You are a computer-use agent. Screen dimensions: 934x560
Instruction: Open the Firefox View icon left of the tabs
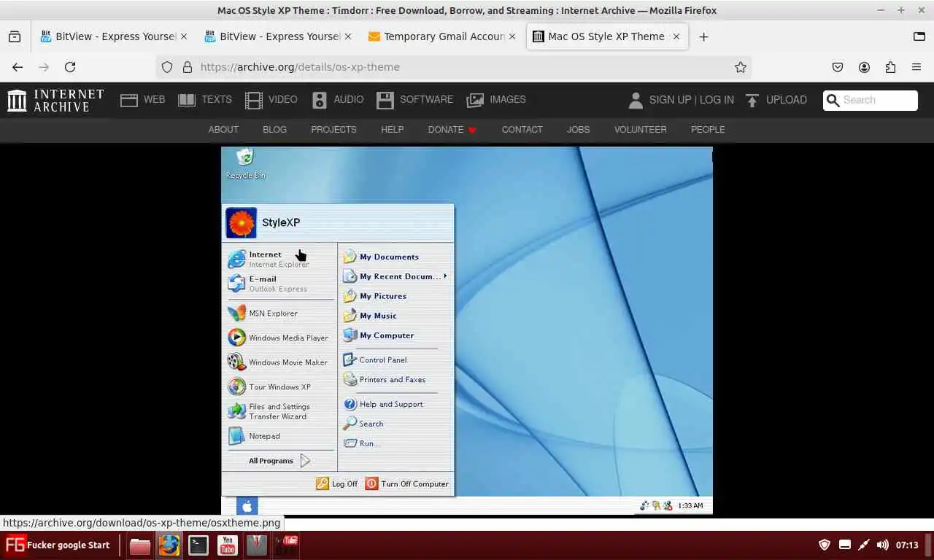(x=15, y=36)
